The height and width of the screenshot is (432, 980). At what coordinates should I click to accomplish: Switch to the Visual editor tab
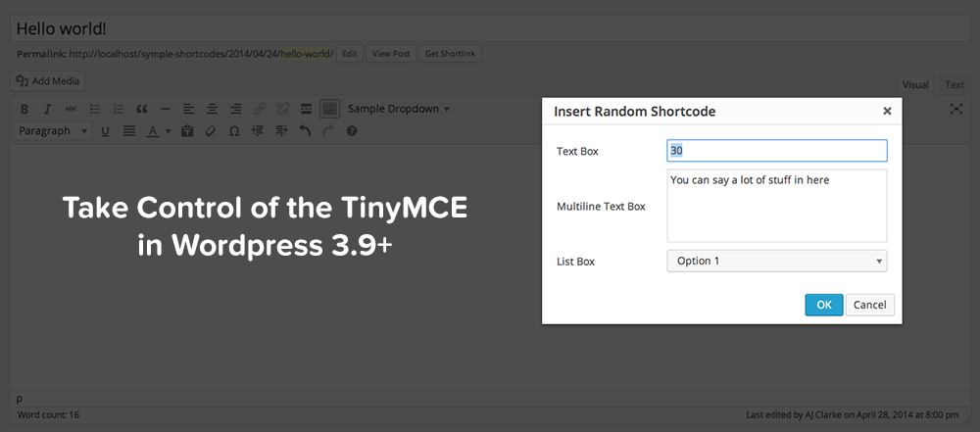pyautogui.click(x=915, y=85)
